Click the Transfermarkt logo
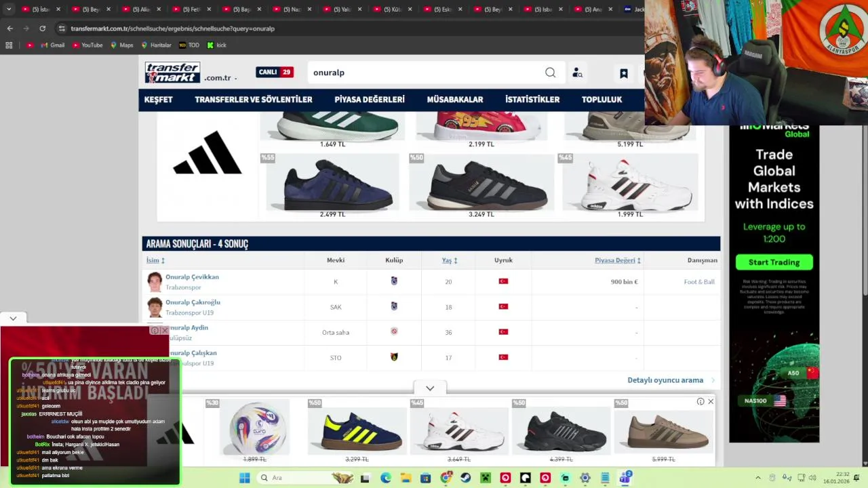 pyautogui.click(x=172, y=73)
